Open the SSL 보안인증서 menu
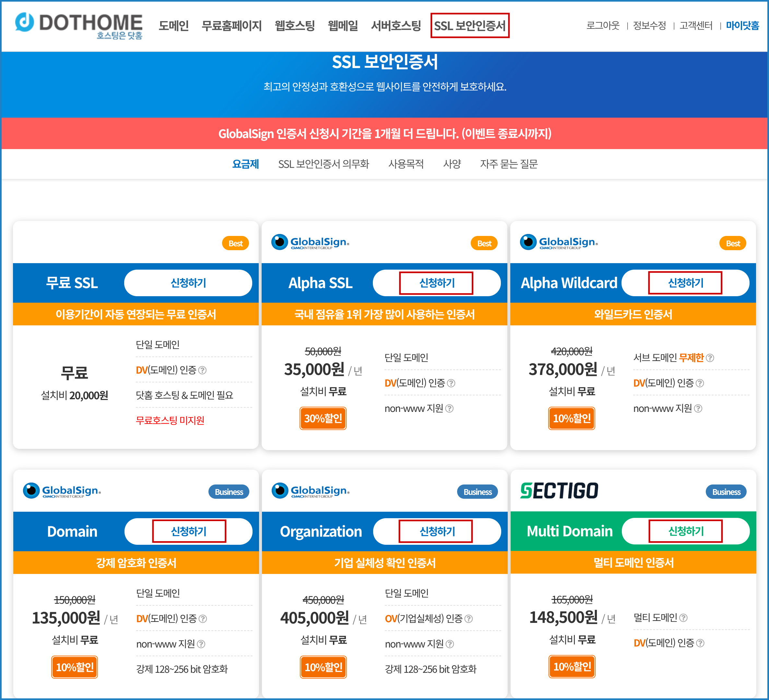This screenshot has height=700, width=769. (469, 26)
